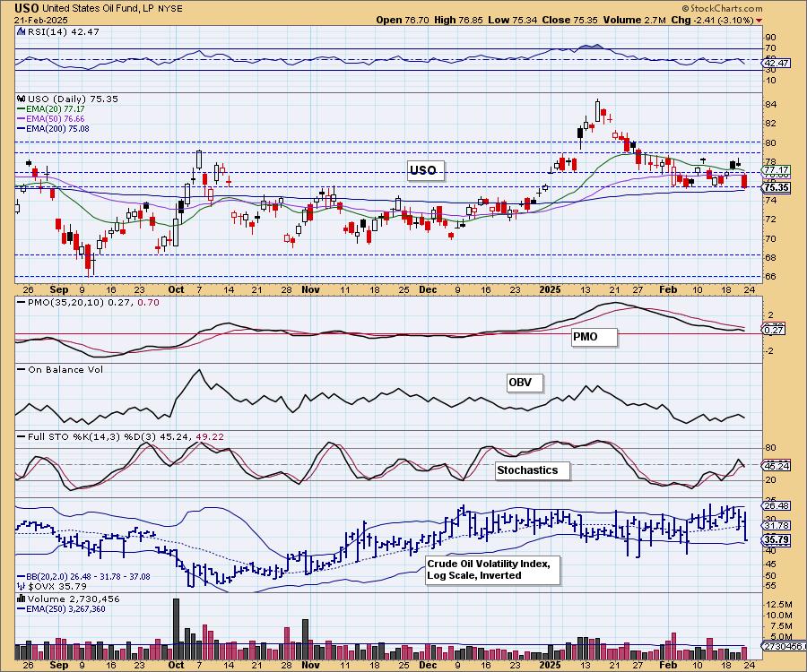Click the $OVX 35.79 legend text
The width and height of the screenshot is (807, 672).
click(x=57, y=586)
